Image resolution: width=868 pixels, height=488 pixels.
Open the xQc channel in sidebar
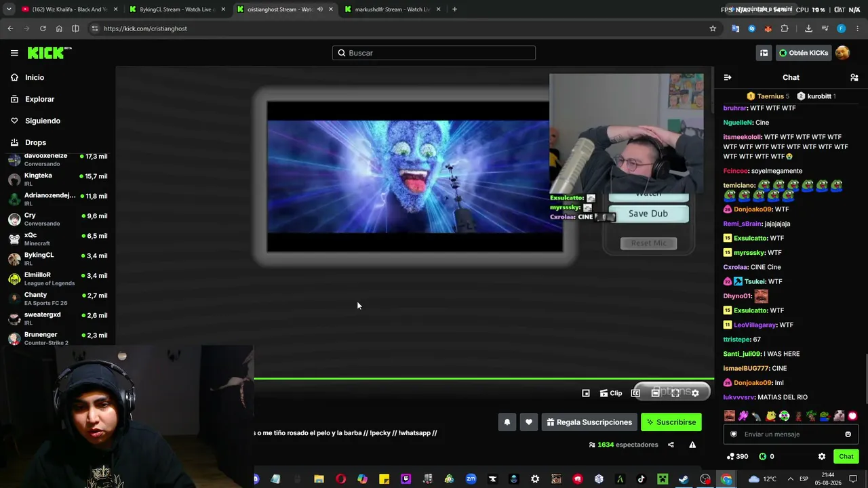(58, 239)
